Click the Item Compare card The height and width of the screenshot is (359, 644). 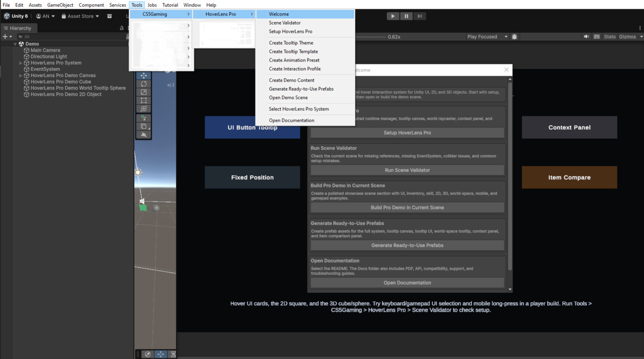coord(569,177)
